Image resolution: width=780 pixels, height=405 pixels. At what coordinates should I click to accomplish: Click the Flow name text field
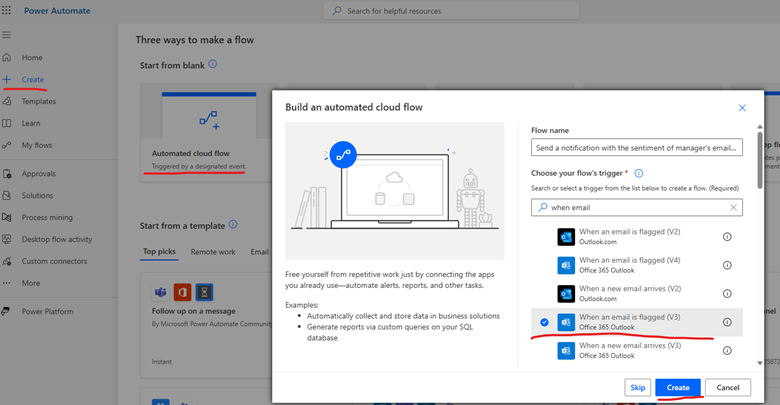636,148
